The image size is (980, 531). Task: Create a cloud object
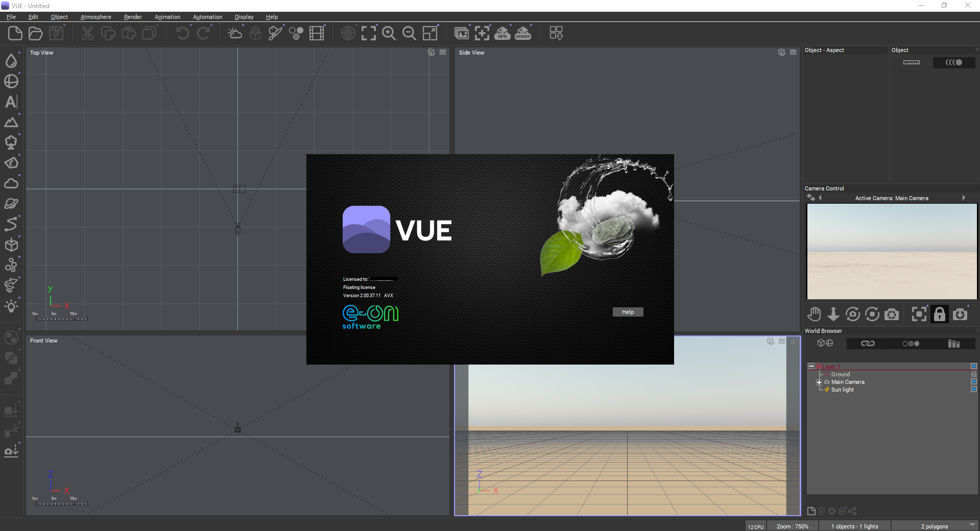tap(11, 183)
